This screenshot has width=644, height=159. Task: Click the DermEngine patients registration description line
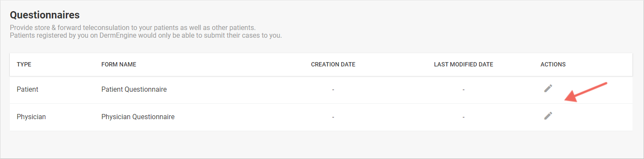pos(146,35)
